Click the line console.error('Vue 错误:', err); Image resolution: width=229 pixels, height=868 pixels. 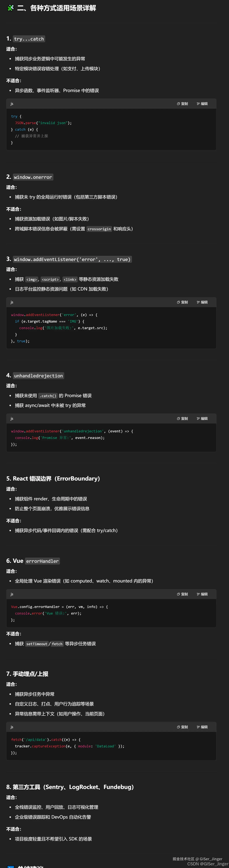48,613
